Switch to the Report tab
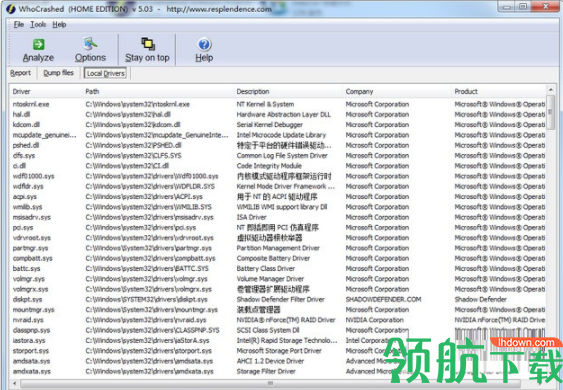Viewport: 563px width, 390px height. [20, 73]
